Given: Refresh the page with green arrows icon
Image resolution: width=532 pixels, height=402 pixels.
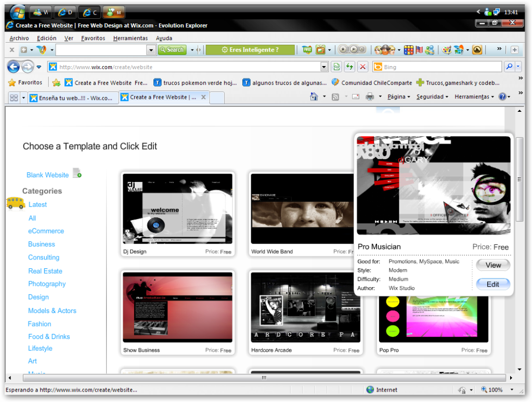Looking at the screenshot, I should tap(349, 67).
